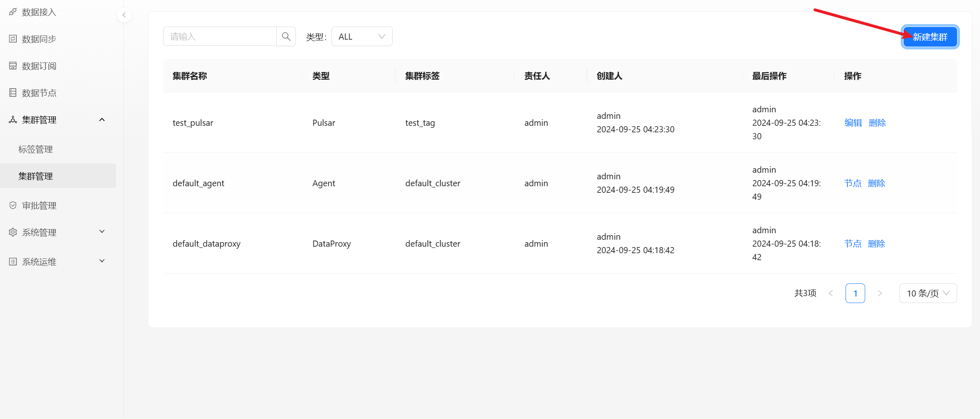The width and height of the screenshot is (980, 419).
Task: Delete the default_dataproxy cluster
Action: click(x=877, y=244)
